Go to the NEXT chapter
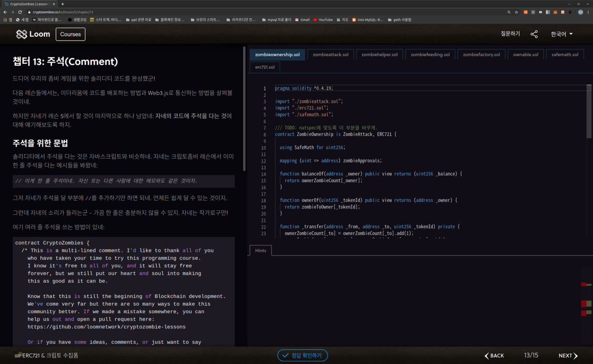The width and height of the screenshot is (593, 364). click(x=568, y=356)
